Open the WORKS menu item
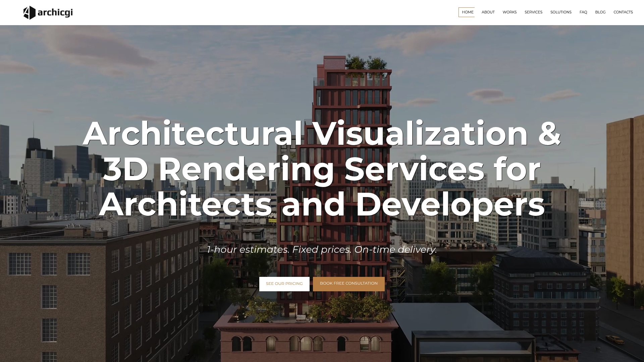644x362 pixels. (x=509, y=12)
